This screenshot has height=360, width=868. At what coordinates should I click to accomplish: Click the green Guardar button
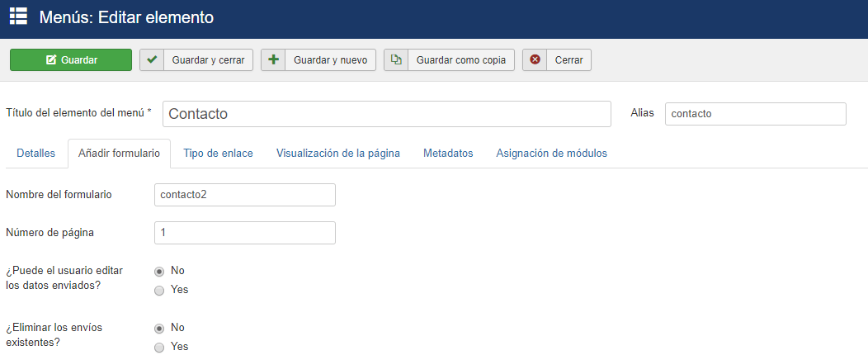click(71, 59)
